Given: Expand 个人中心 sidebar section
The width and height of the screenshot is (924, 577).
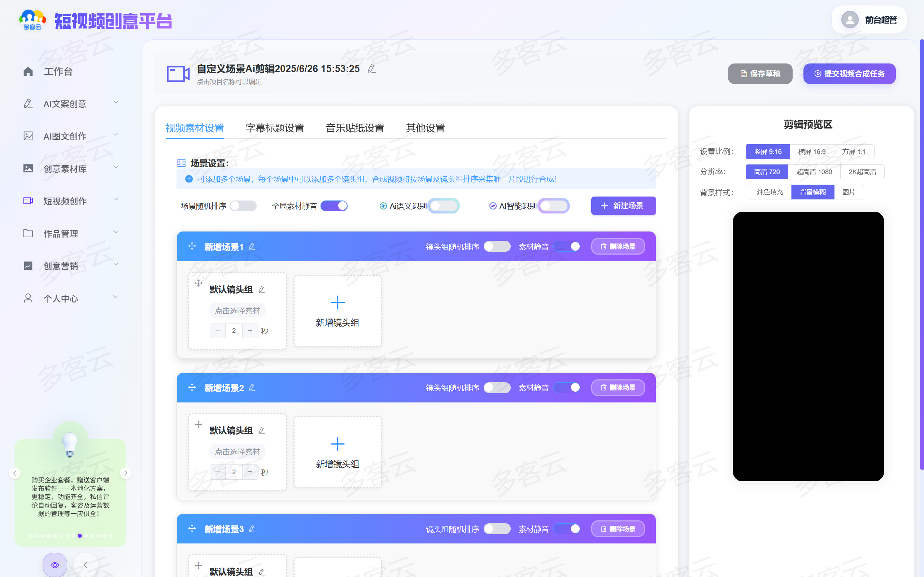Looking at the screenshot, I should 116,297.
